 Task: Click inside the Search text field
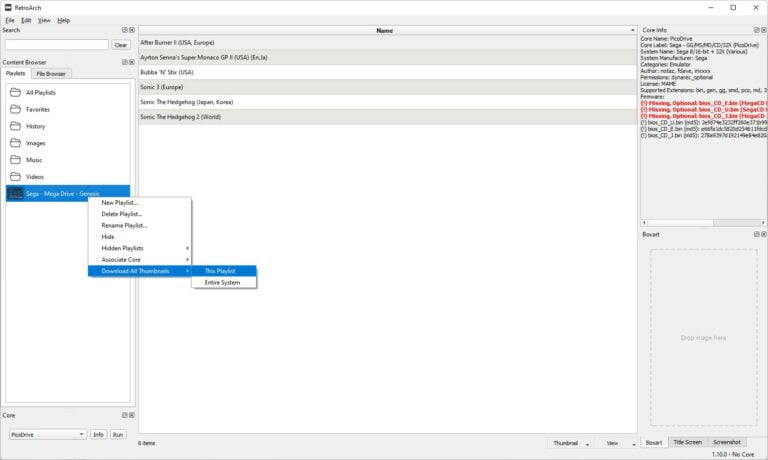55,45
